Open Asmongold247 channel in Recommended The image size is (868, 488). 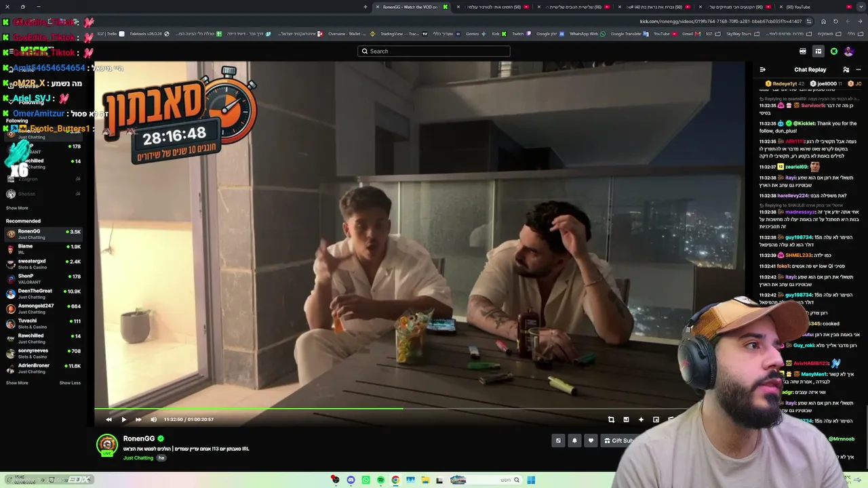43,308
